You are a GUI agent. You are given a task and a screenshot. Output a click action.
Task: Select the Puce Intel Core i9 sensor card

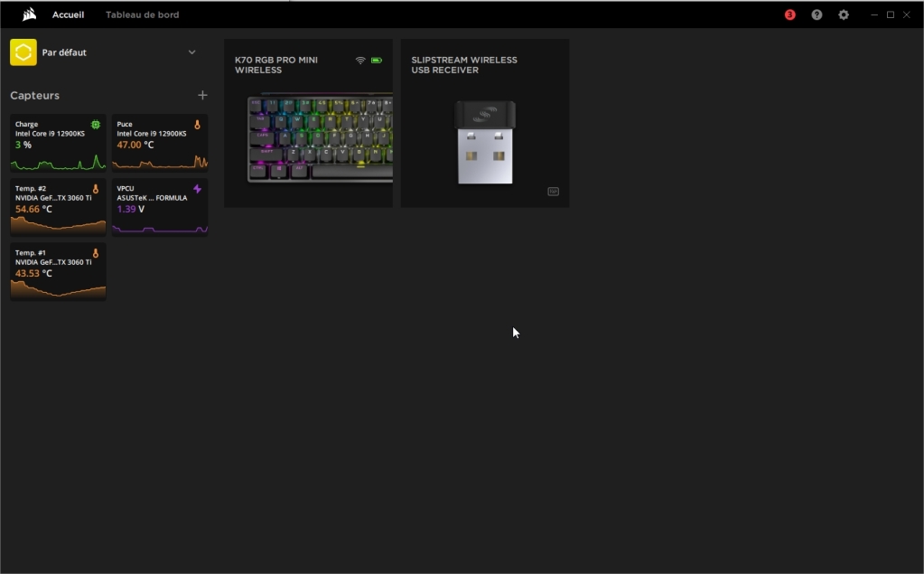click(x=160, y=143)
